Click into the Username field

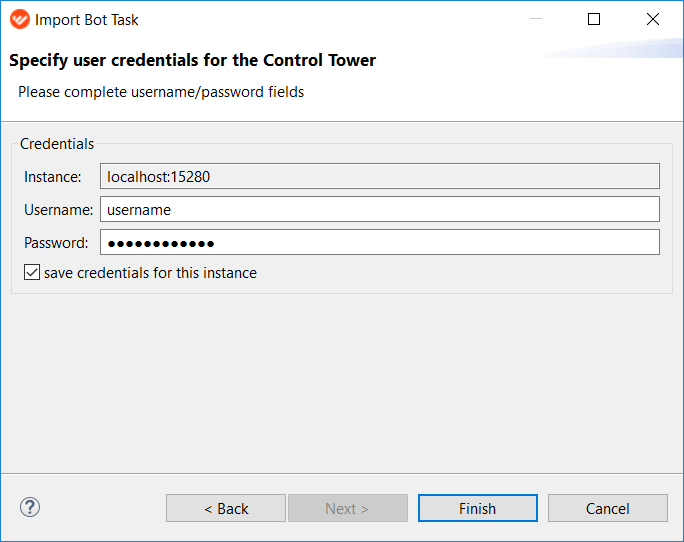(380, 209)
